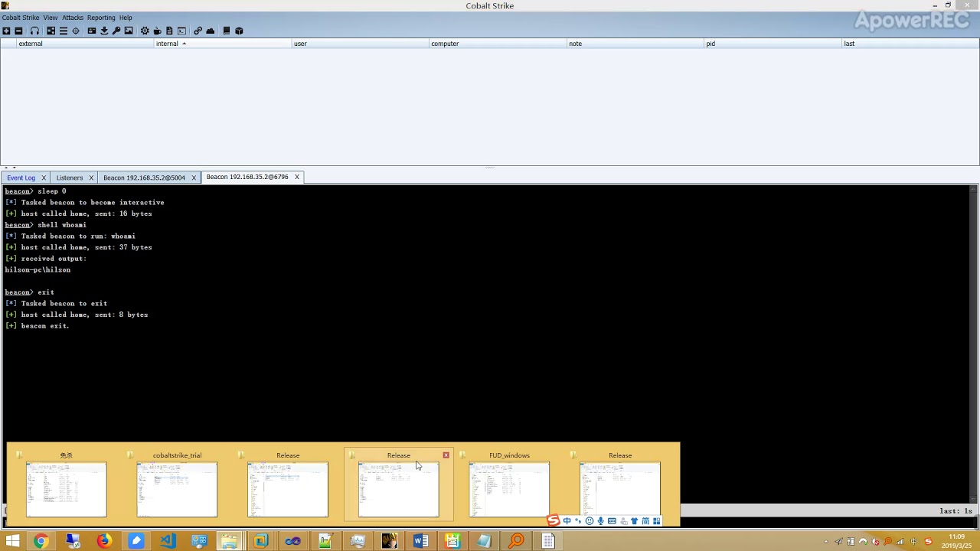Sort sessions by last column header
The height and width of the screenshot is (551, 980).
[x=910, y=44]
